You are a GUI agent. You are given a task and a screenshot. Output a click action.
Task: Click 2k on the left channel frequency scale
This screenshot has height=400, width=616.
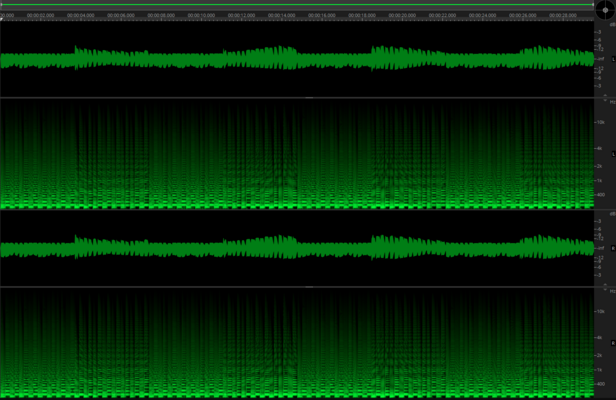[600, 166]
